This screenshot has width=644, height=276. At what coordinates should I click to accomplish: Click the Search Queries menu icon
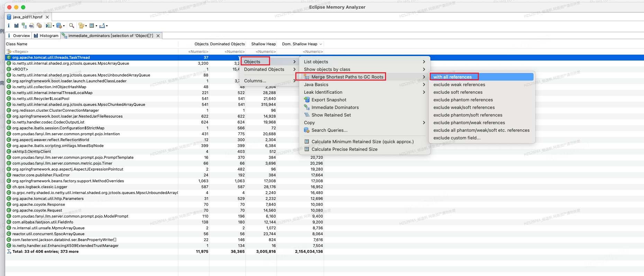tap(307, 130)
